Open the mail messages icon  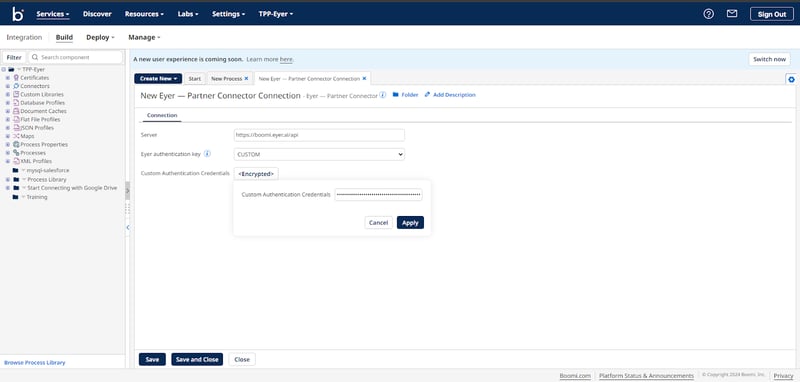pos(732,14)
